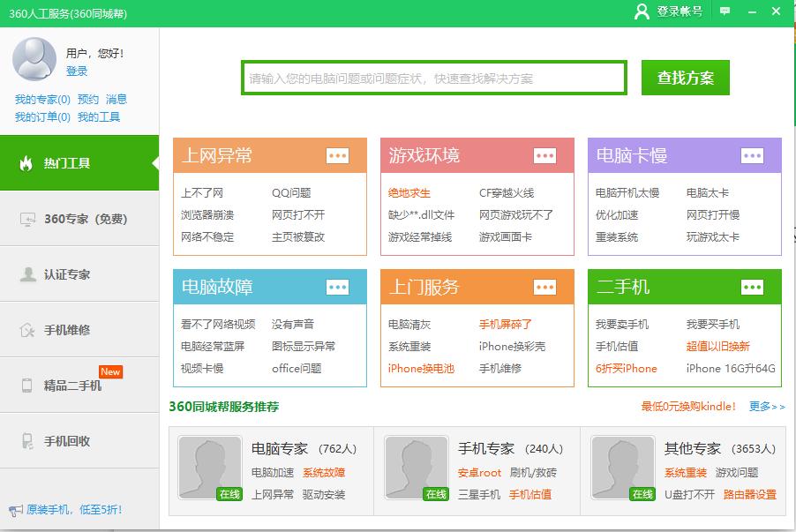Expand the 游戏环境 more options button
The image size is (796, 532).
pyautogui.click(x=545, y=155)
